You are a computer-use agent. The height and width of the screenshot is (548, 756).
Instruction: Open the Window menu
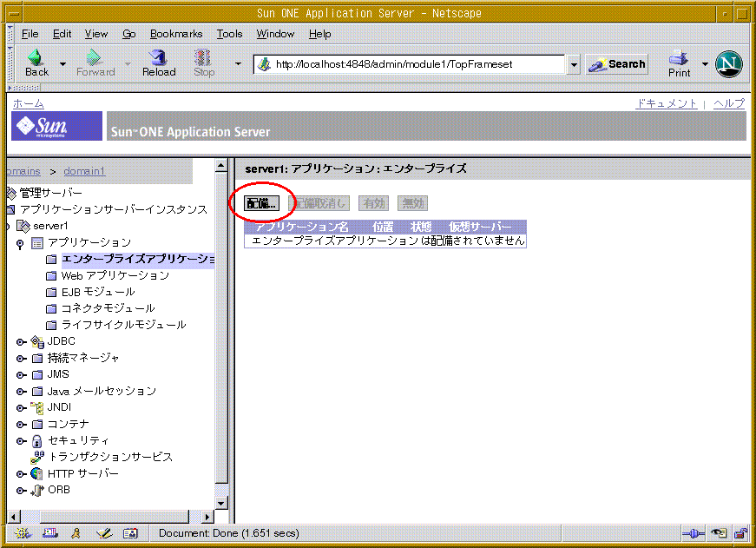[x=275, y=34]
